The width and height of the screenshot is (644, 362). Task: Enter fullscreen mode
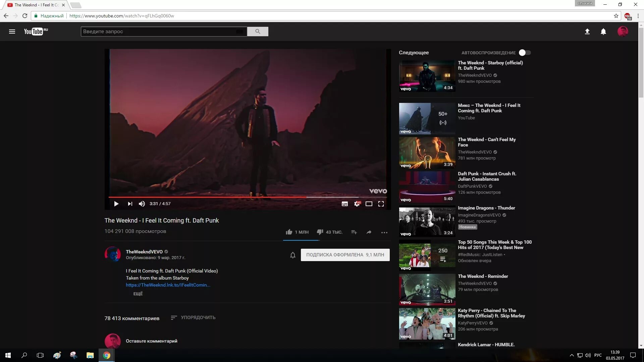click(x=381, y=204)
